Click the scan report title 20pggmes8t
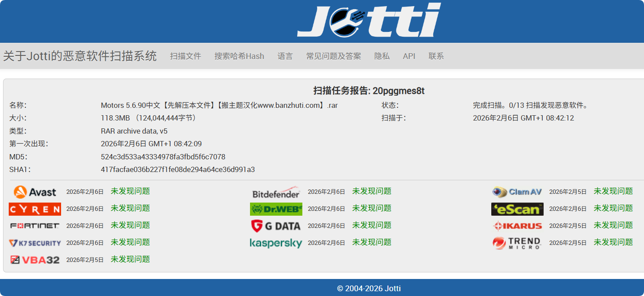This screenshot has height=296, width=644. click(369, 91)
